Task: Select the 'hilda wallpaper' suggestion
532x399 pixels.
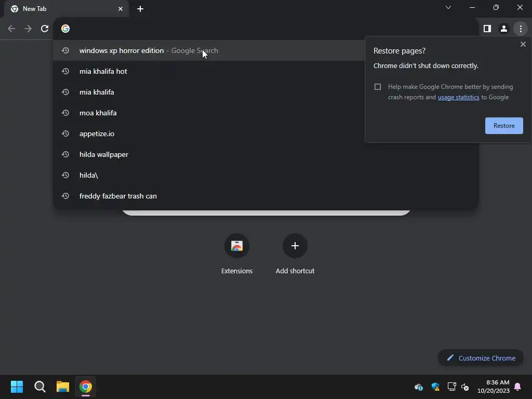Action: click(266, 154)
